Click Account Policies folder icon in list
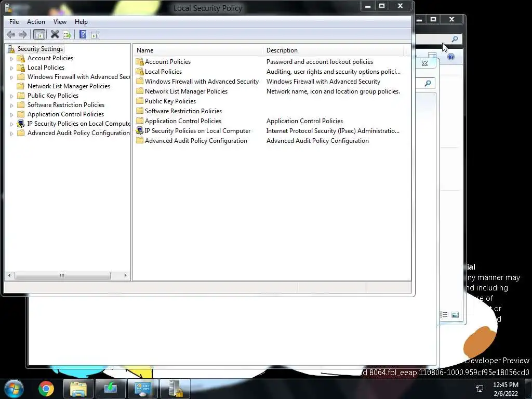This screenshot has width=532, height=399. (x=139, y=62)
